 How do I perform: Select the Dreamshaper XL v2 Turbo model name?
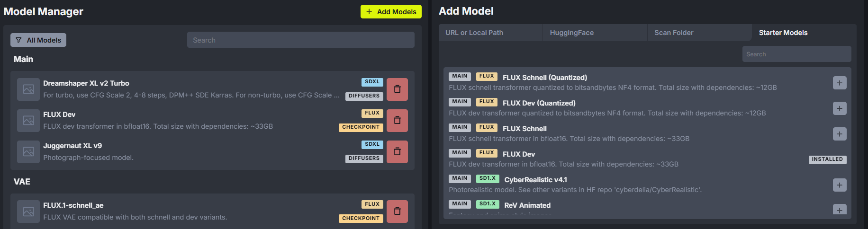(86, 83)
